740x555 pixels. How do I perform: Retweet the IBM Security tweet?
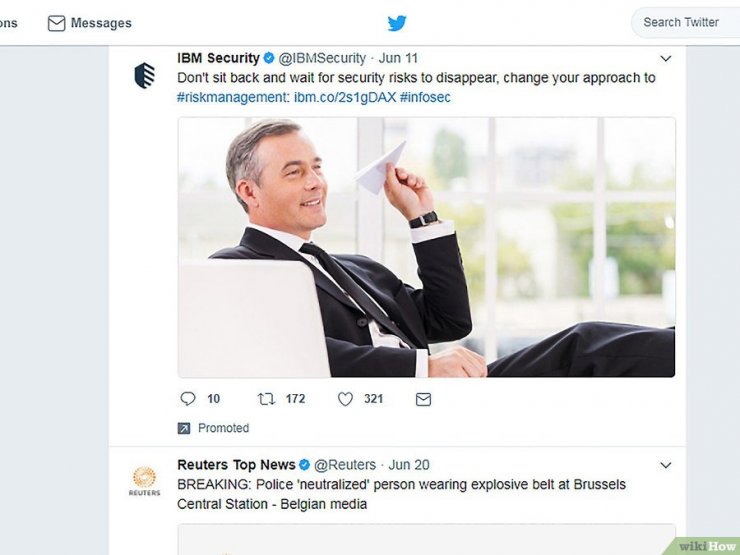(x=266, y=399)
